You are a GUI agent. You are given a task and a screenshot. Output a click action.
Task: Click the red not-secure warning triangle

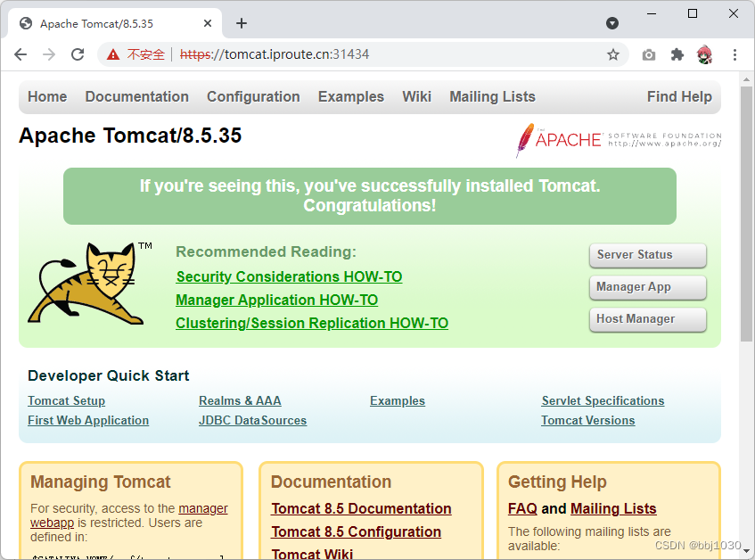[113, 54]
